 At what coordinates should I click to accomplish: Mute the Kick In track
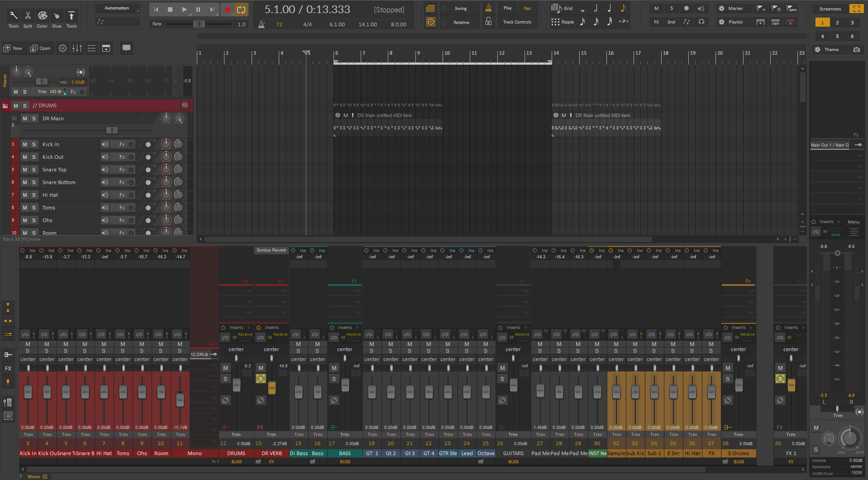pyautogui.click(x=25, y=144)
